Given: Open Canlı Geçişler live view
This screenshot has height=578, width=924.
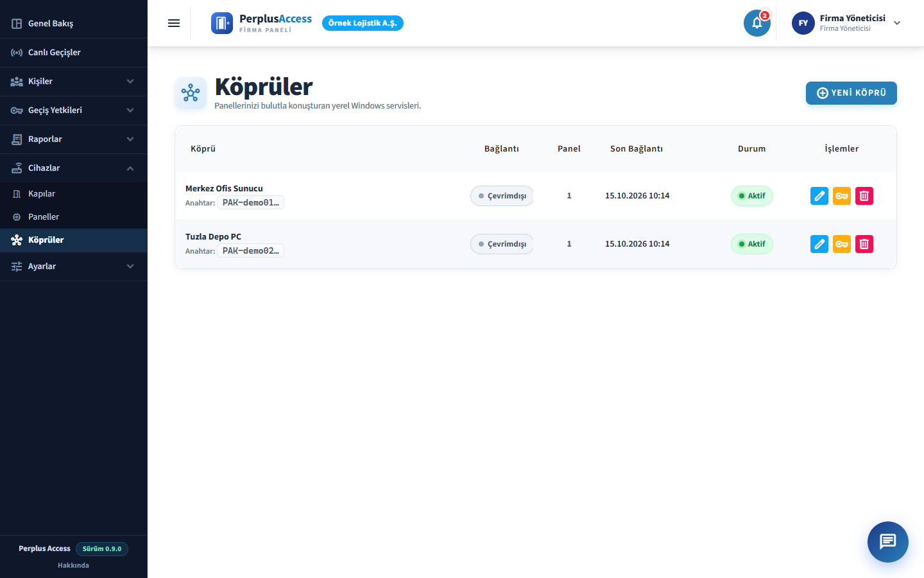Looking at the screenshot, I should point(74,53).
